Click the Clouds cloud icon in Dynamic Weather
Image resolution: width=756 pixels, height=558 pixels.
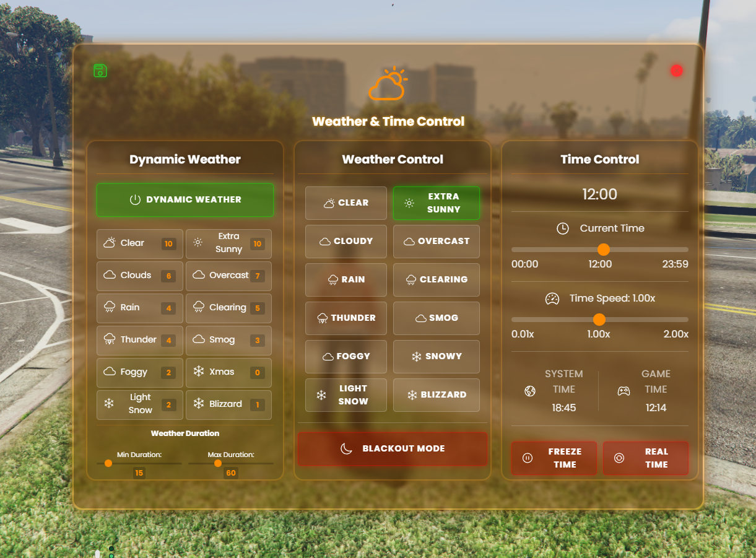(110, 275)
